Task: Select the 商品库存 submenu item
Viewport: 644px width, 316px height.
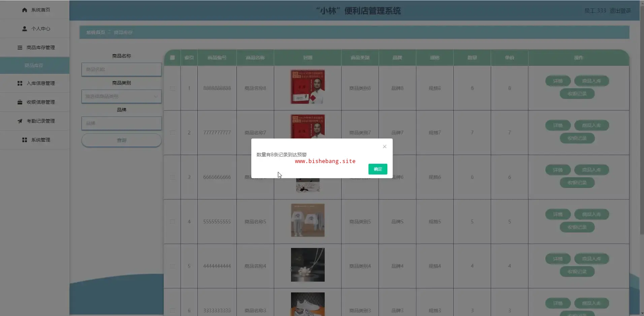Action: (34, 65)
